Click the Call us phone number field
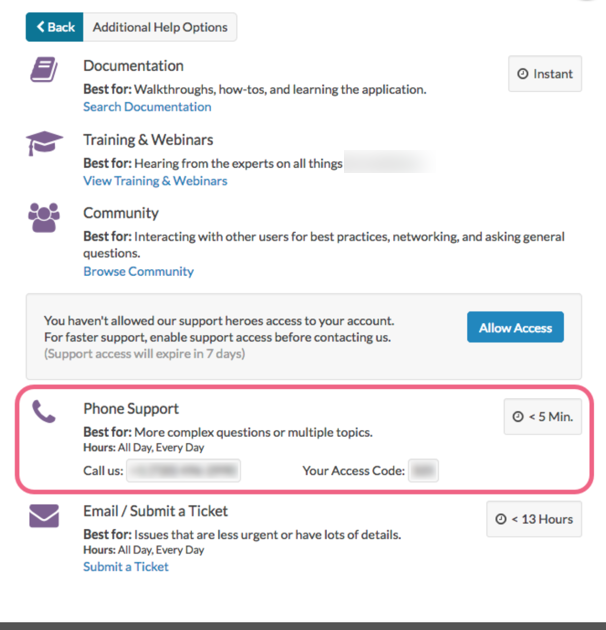 (x=183, y=470)
